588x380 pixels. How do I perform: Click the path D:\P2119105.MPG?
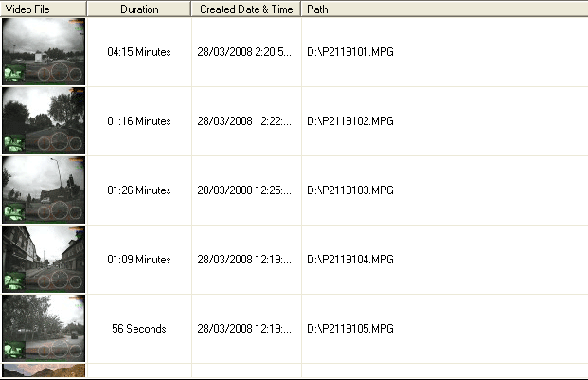pyautogui.click(x=349, y=329)
